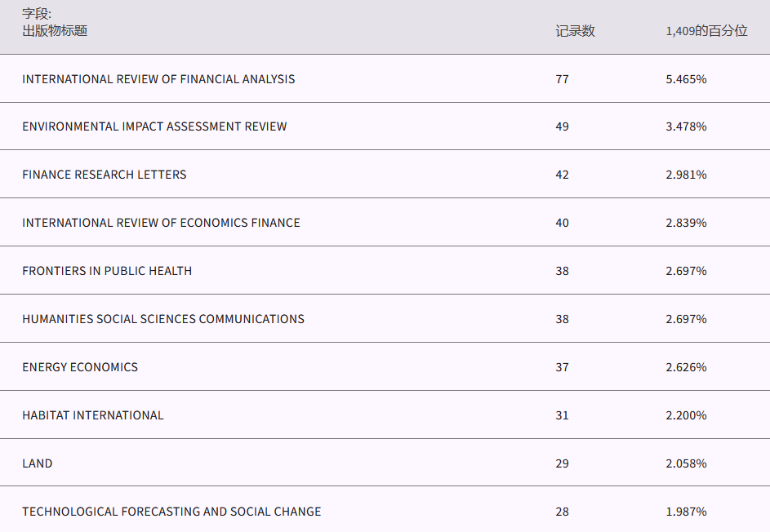Click the record count 28

tap(562, 512)
